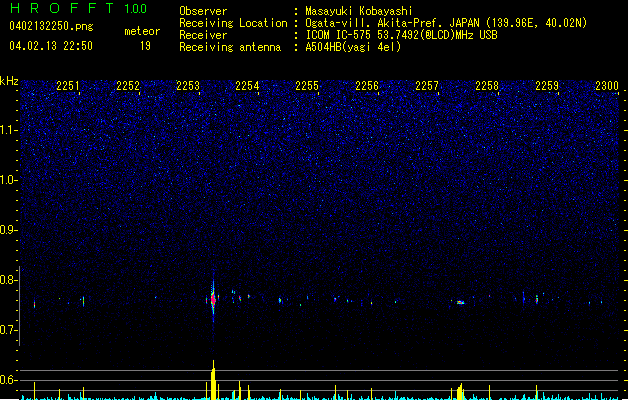Click the kHz axis unit label

click(x=9, y=81)
